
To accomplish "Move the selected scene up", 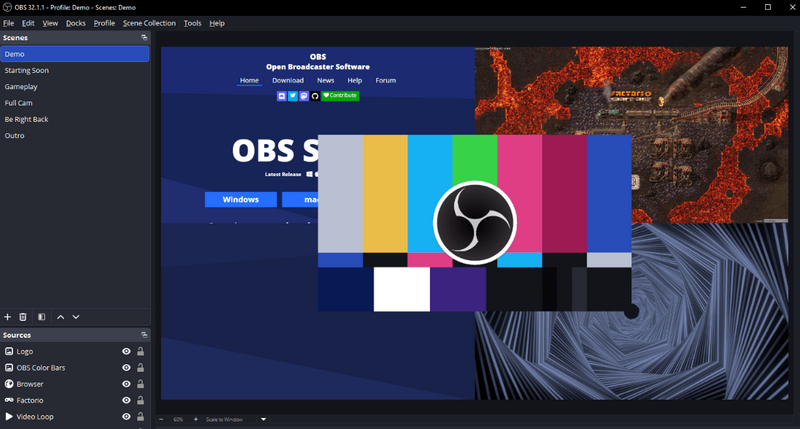I will point(60,317).
